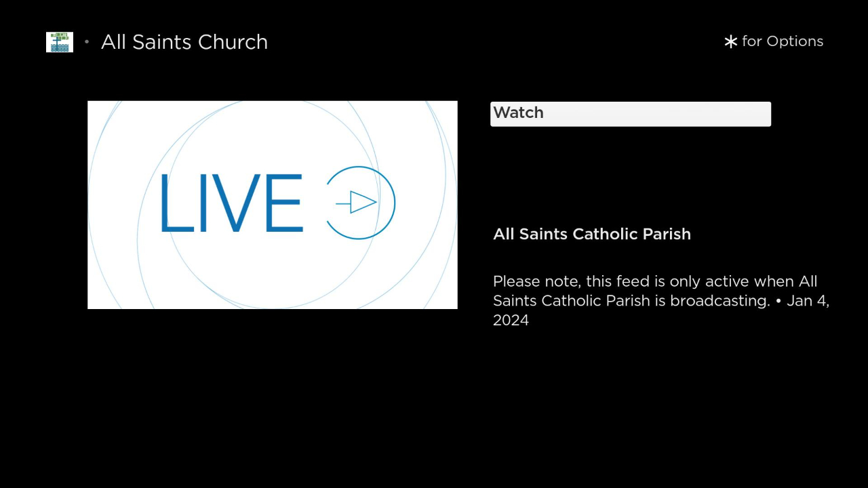The width and height of the screenshot is (868, 488).
Task: Click the Watch button
Action: (x=631, y=114)
